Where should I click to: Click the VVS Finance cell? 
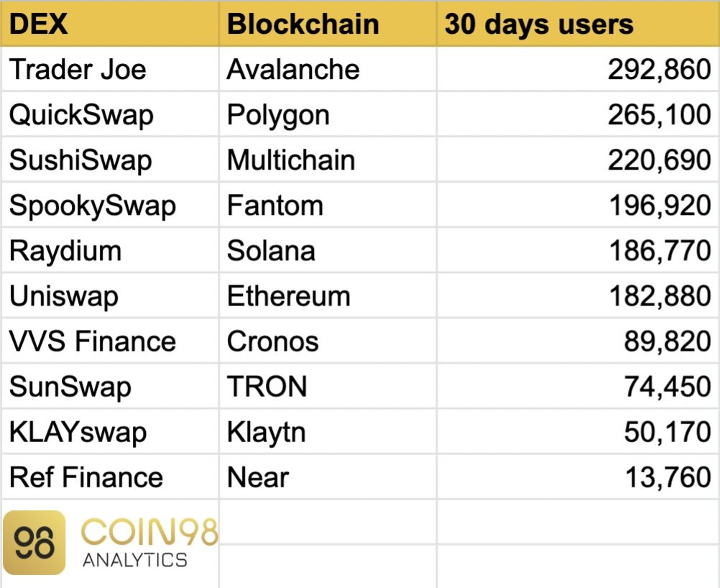click(x=110, y=341)
